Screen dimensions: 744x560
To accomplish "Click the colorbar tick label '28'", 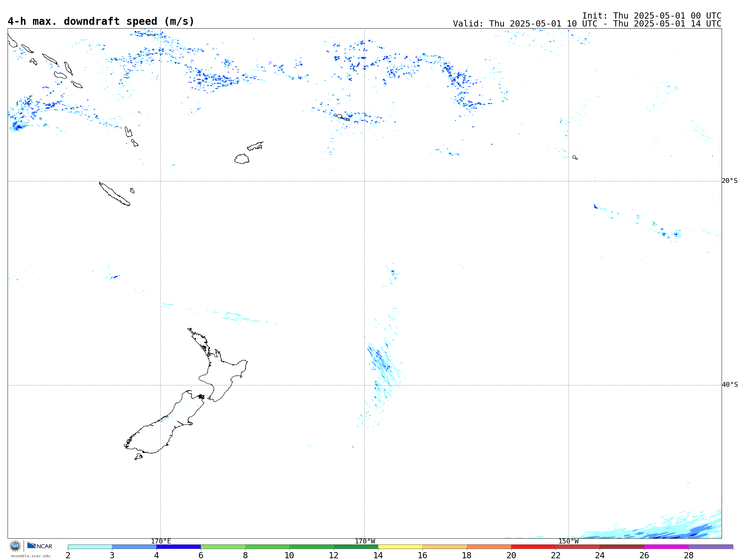I will [x=689, y=556].
